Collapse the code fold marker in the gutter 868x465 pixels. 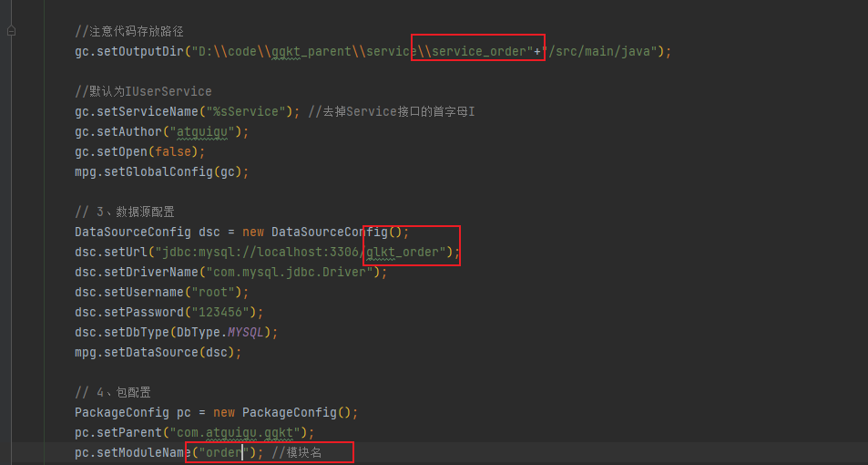(x=11, y=32)
